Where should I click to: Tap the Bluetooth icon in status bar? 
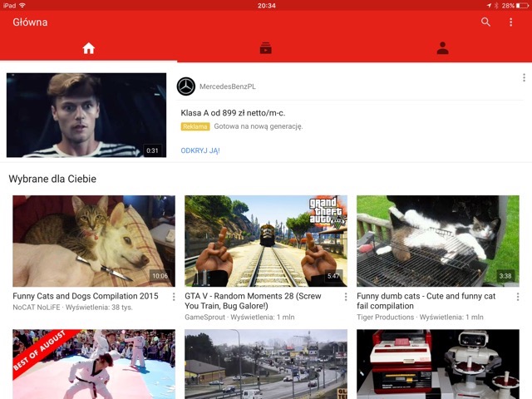pos(496,6)
